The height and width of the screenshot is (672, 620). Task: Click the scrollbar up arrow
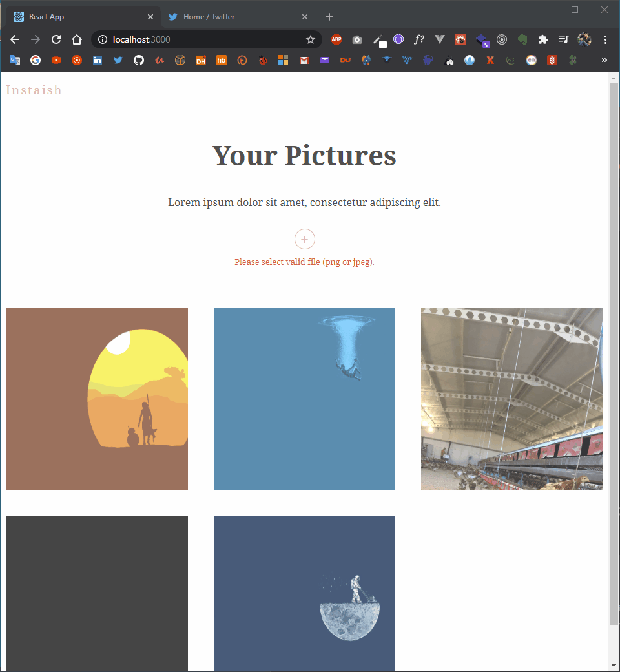click(x=614, y=78)
